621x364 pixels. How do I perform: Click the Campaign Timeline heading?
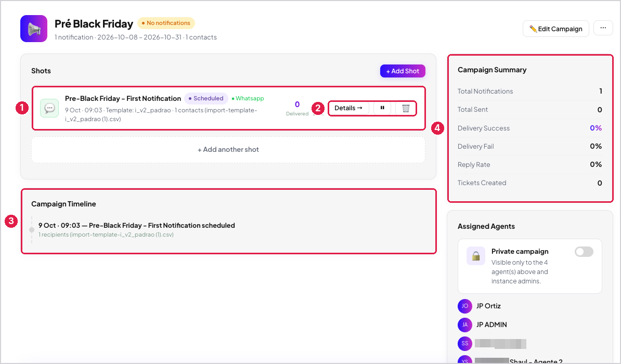pyautogui.click(x=63, y=204)
